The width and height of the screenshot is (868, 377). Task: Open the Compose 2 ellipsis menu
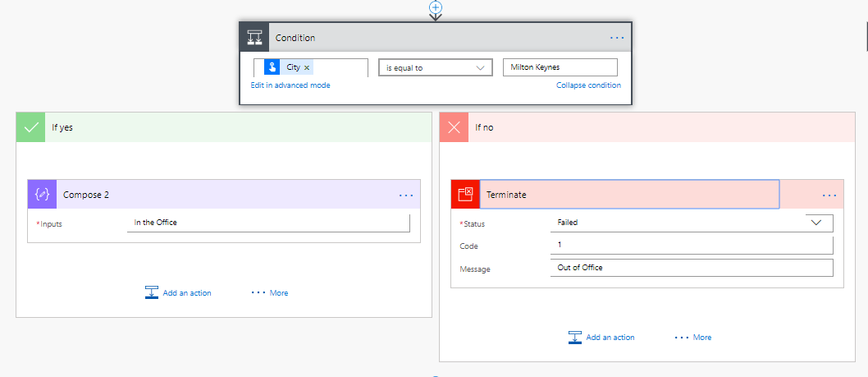pos(406,195)
